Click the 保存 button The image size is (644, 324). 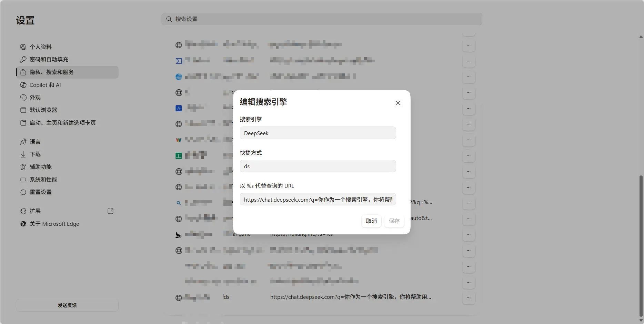click(394, 221)
